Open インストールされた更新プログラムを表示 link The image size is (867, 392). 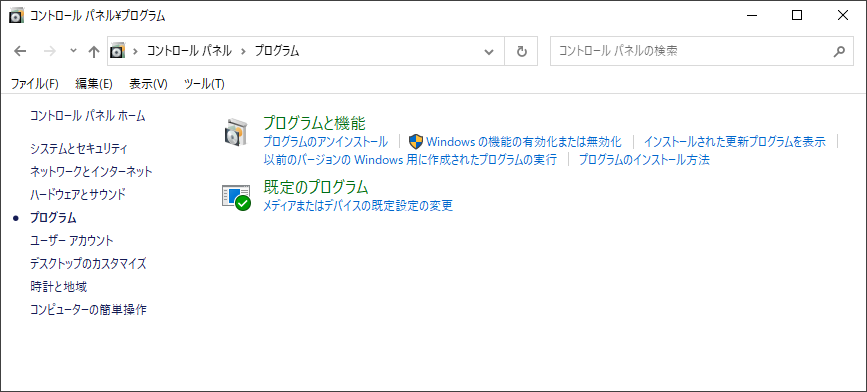pyautogui.click(x=734, y=142)
